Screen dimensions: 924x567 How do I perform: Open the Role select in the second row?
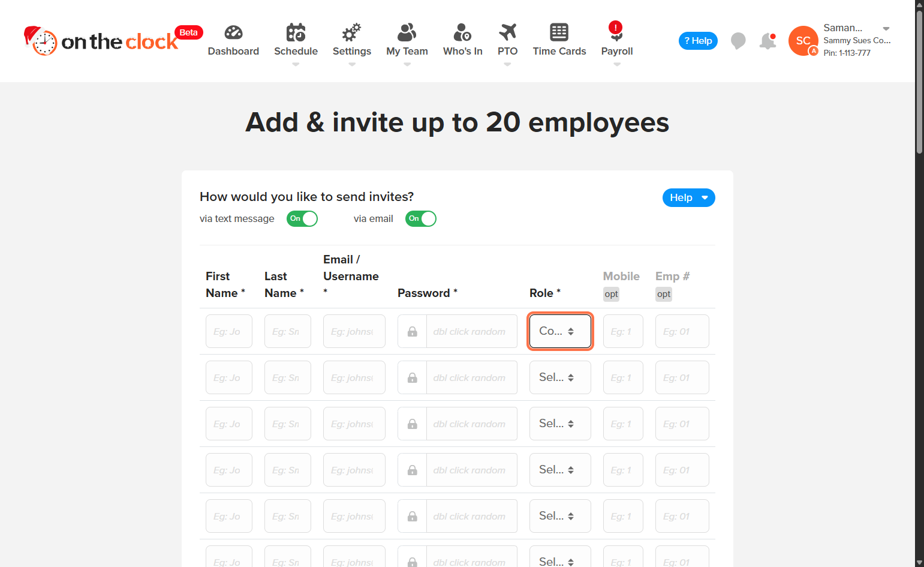(560, 377)
